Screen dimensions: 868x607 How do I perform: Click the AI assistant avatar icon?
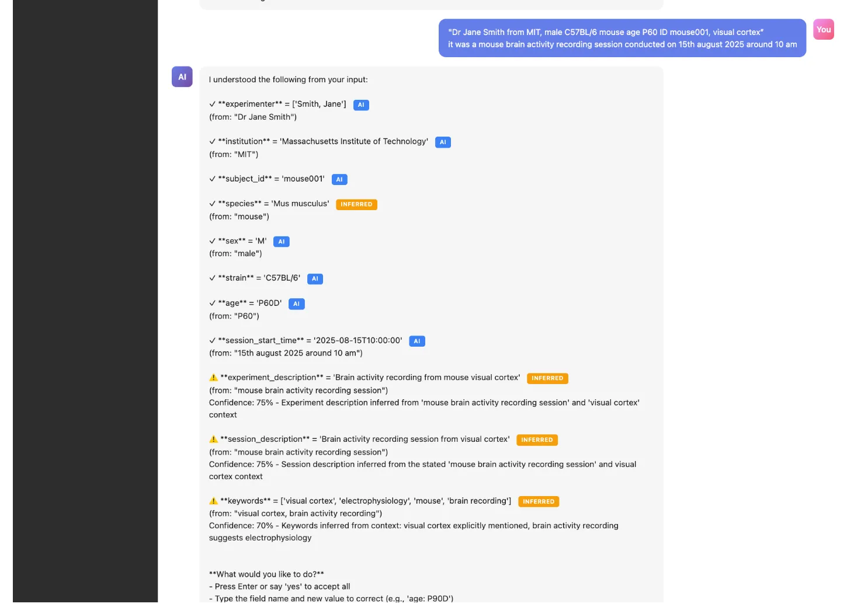(182, 77)
